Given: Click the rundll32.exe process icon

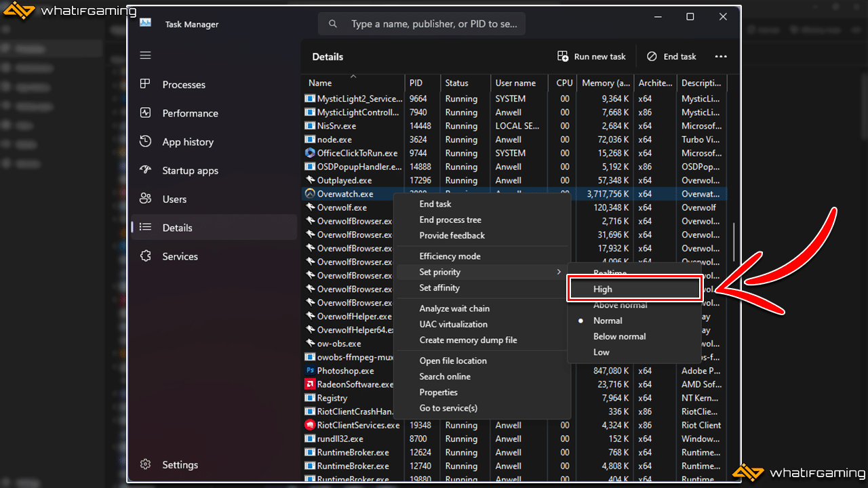Looking at the screenshot, I should [310, 439].
